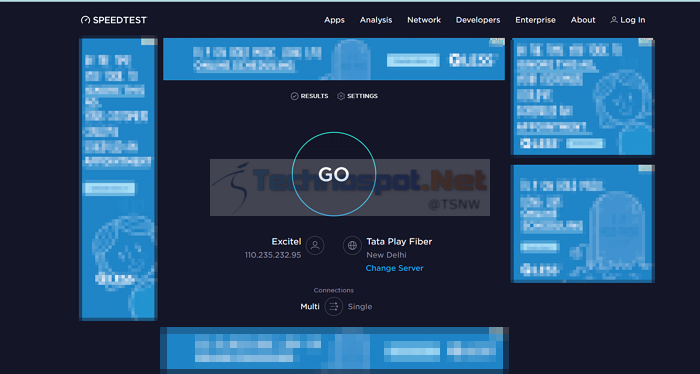Open the Apps menu

click(x=334, y=20)
